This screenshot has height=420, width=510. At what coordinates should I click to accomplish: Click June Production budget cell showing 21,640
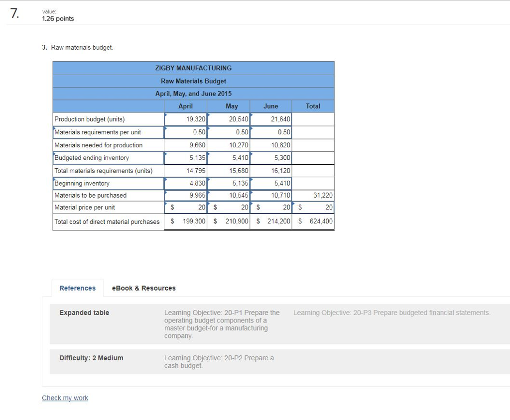(270, 119)
